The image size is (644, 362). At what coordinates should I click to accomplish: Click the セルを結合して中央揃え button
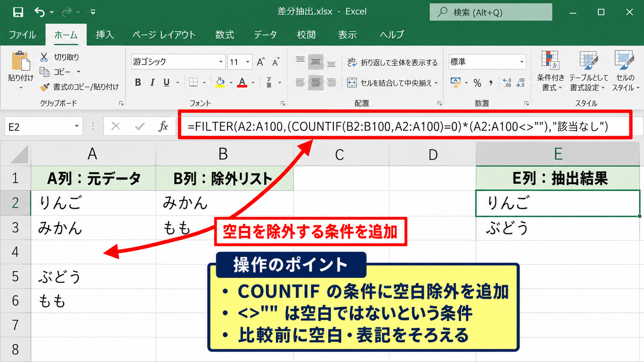pos(389,83)
